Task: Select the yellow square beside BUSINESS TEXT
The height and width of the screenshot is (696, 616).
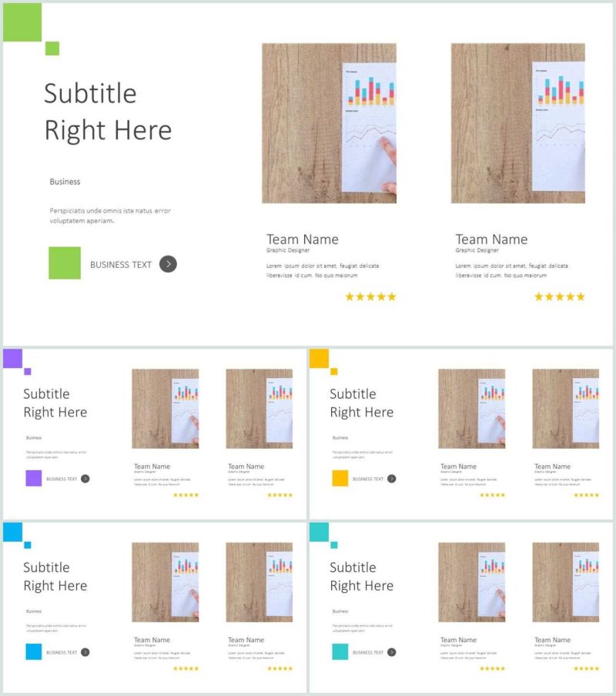Action: tap(340, 478)
